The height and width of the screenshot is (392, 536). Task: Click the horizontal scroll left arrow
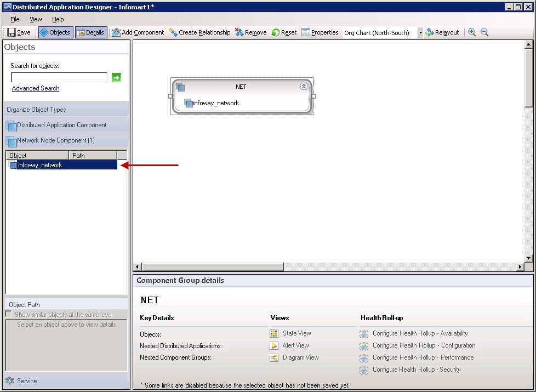[138, 266]
